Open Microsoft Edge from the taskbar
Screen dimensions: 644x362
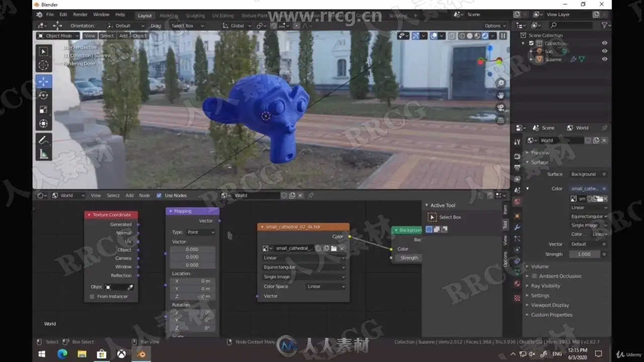[x=62, y=354]
